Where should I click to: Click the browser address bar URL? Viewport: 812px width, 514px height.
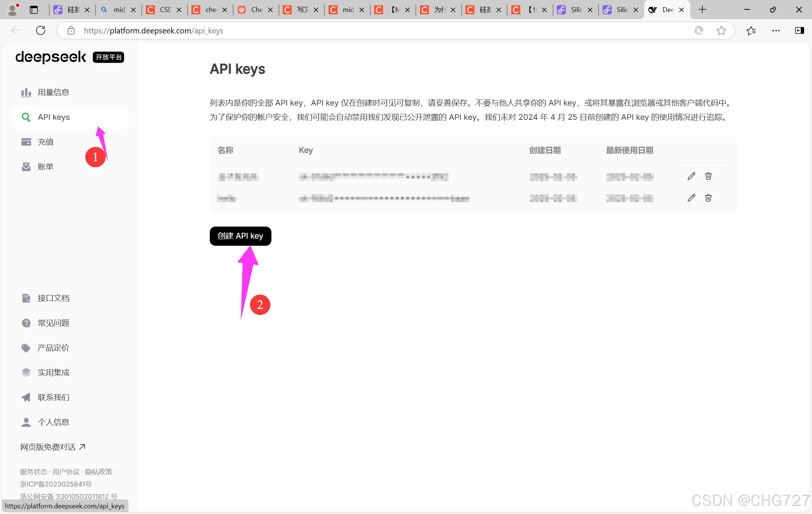153,31
